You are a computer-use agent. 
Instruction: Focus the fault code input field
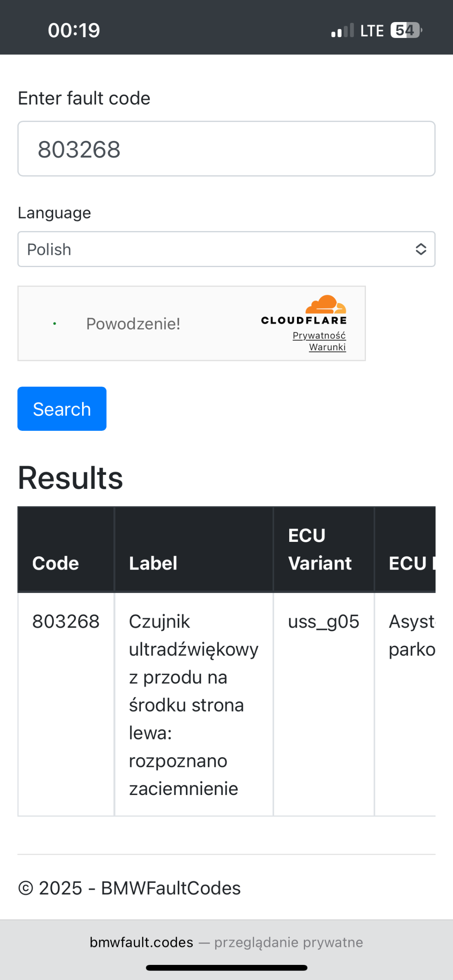pos(226,149)
